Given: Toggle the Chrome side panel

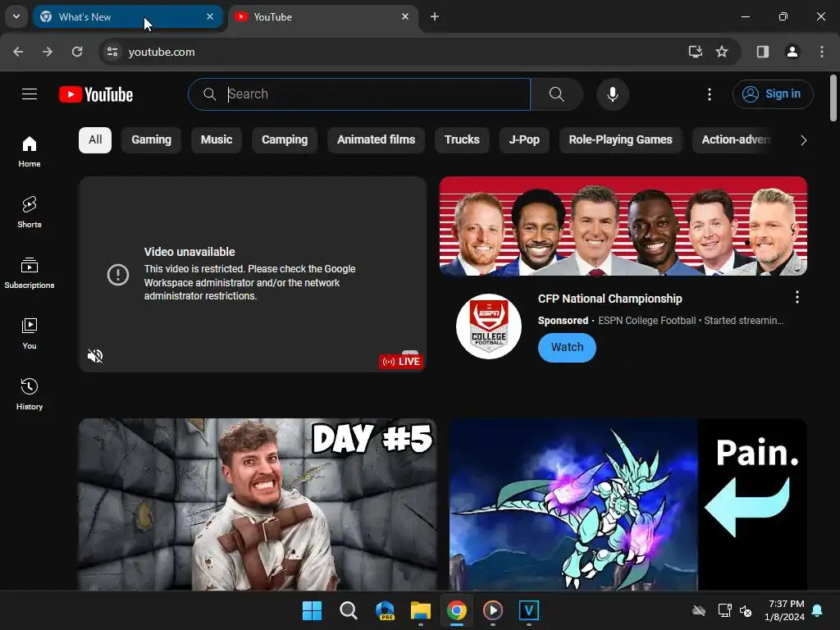Looking at the screenshot, I should point(763,52).
